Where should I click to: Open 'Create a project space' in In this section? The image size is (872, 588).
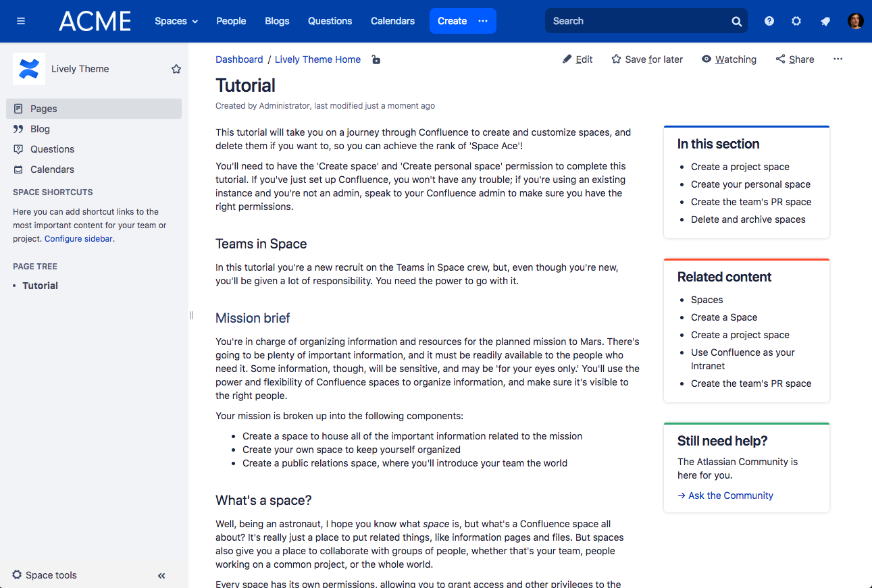coord(740,167)
